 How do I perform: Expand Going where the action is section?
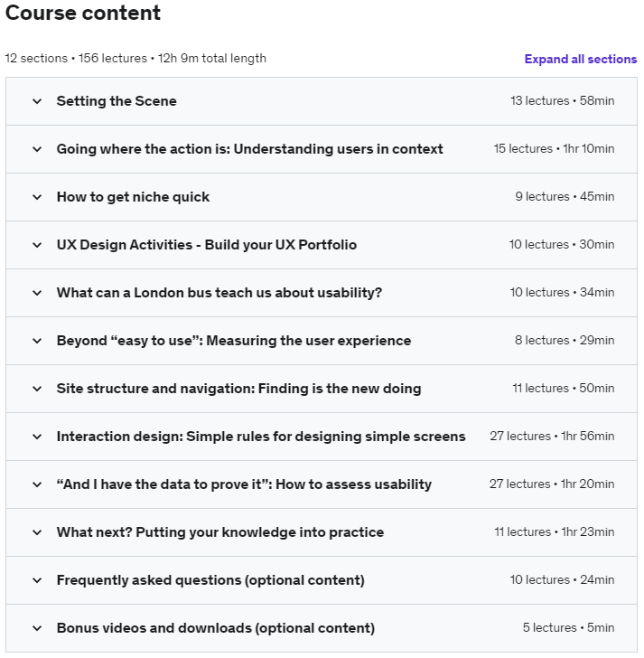(249, 149)
